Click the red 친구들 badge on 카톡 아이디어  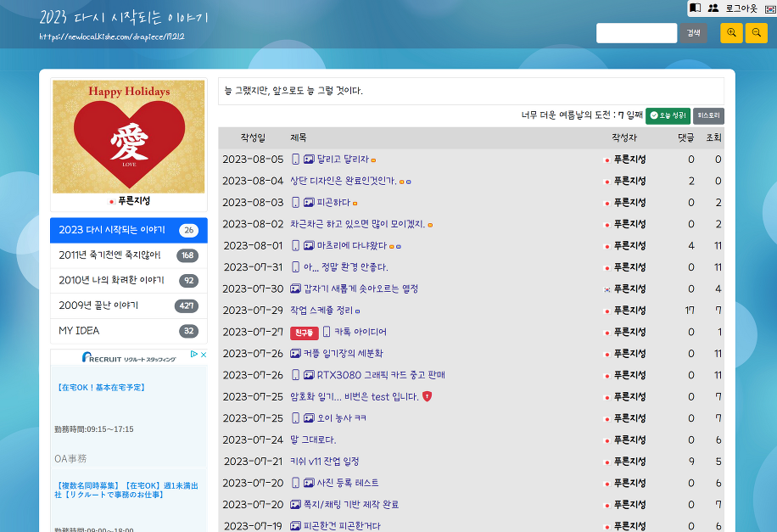click(304, 333)
